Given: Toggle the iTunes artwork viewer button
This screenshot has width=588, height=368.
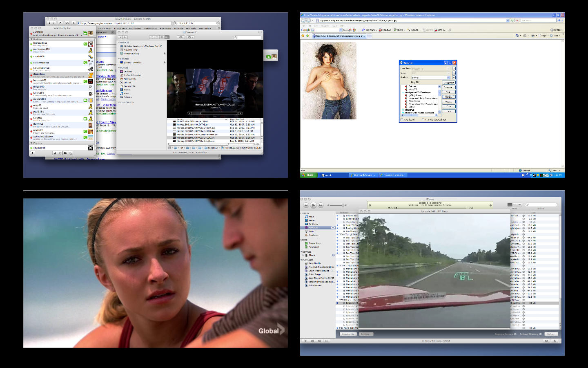Looking at the screenshot, I should [x=327, y=341].
